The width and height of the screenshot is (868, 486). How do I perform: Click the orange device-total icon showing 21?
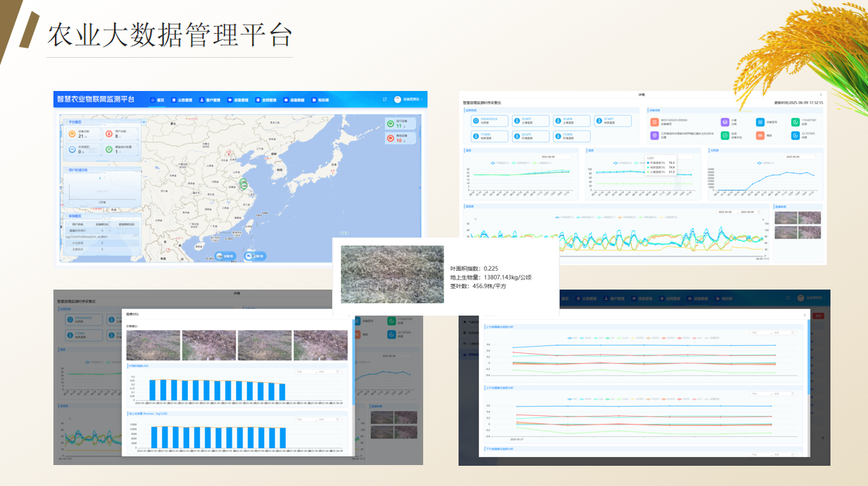click(71, 134)
